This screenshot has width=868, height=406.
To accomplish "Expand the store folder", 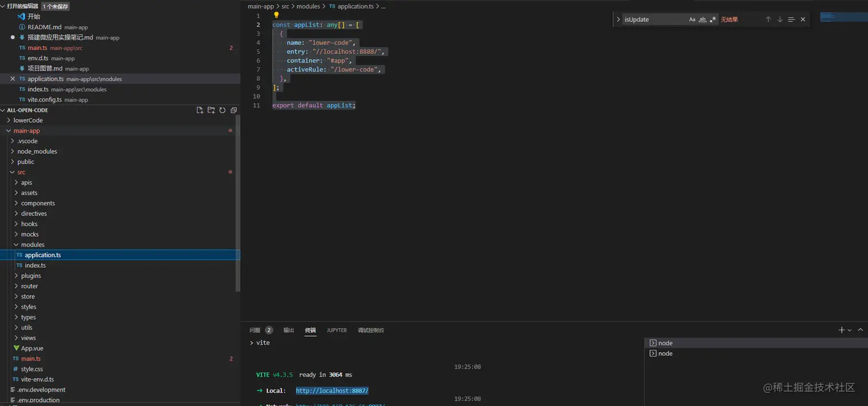I will coord(120,296).
